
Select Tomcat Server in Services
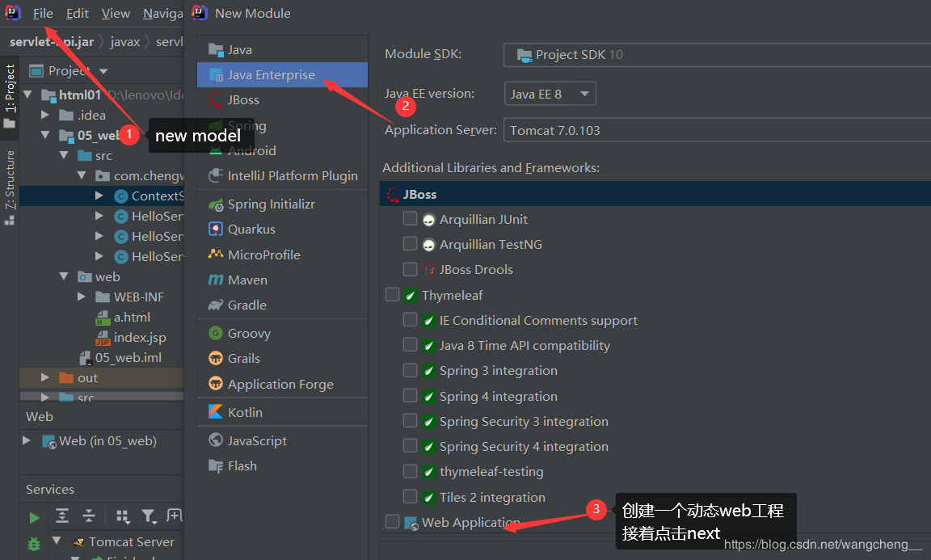(131, 541)
